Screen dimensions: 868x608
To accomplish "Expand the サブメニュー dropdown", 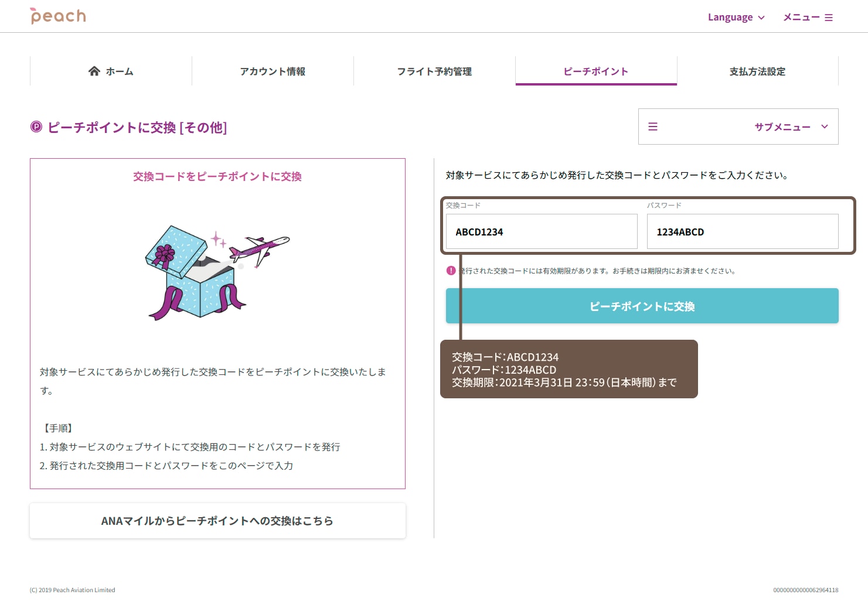I will pos(738,127).
